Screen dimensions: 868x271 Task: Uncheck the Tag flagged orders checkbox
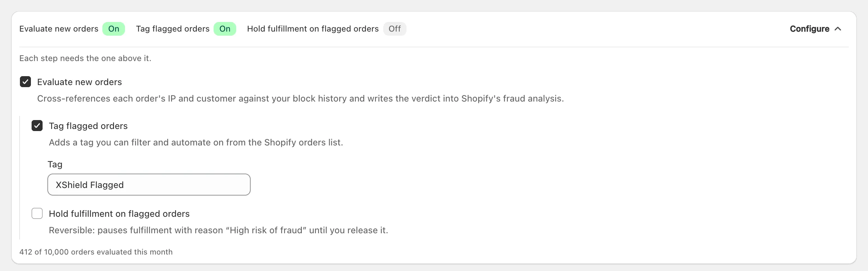point(37,126)
